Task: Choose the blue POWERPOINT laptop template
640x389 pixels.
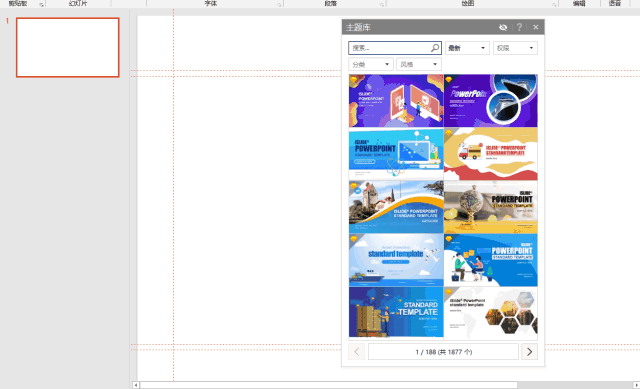Action: point(396,154)
